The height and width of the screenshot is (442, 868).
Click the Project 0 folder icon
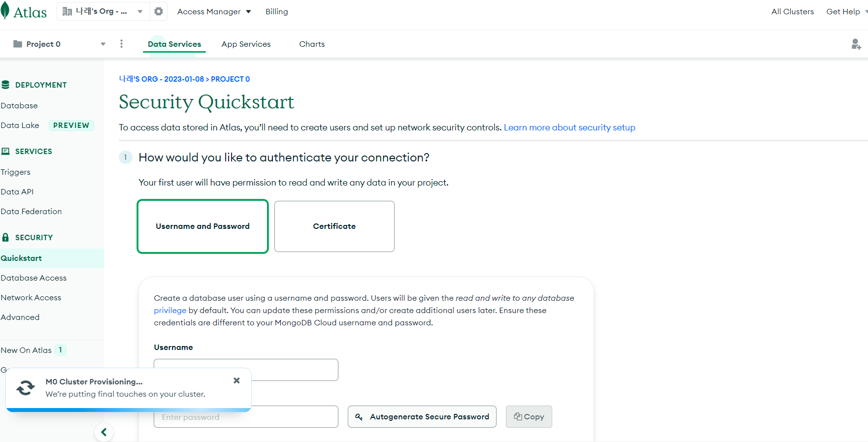pos(18,44)
